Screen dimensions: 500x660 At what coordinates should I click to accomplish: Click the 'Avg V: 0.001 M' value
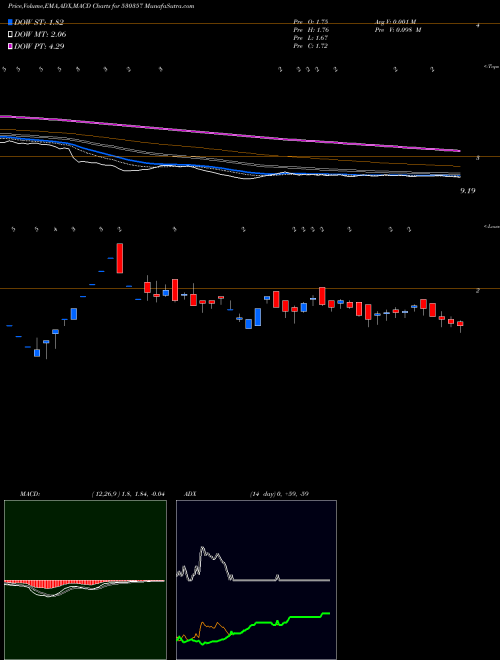point(395,22)
